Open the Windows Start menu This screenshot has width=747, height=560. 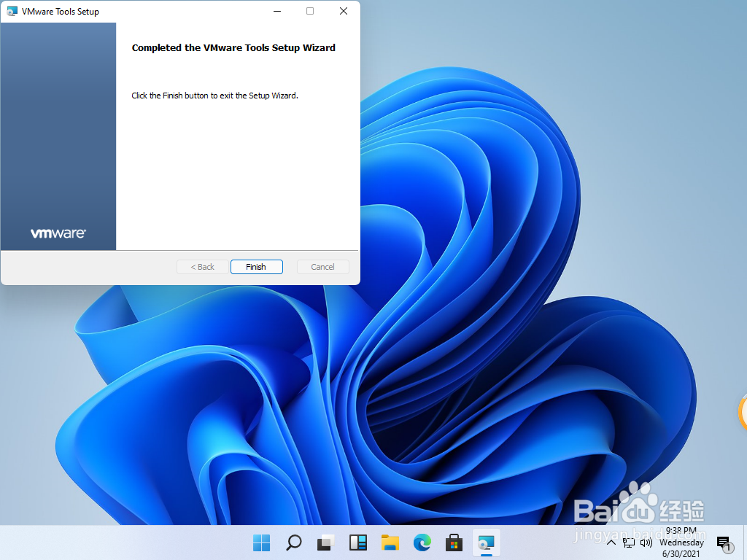(x=261, y=542)
